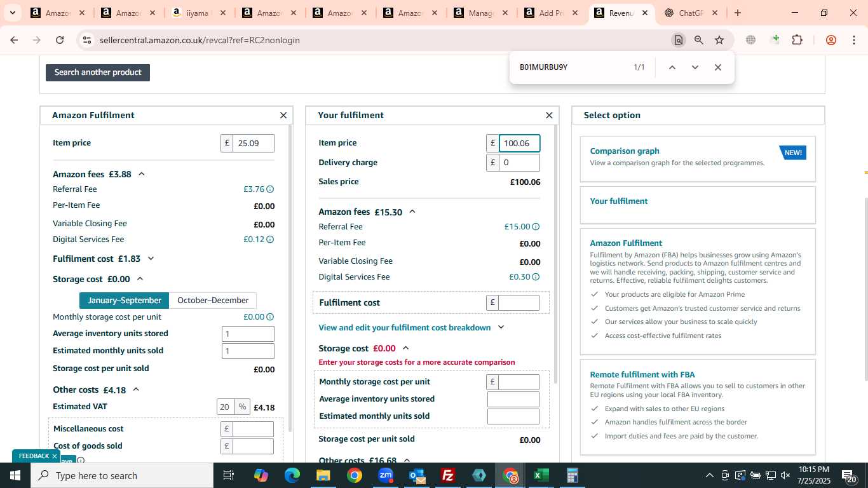Show info for monthly storage cost £0.00
Screen dimensions: 868x488
(270, 317)
